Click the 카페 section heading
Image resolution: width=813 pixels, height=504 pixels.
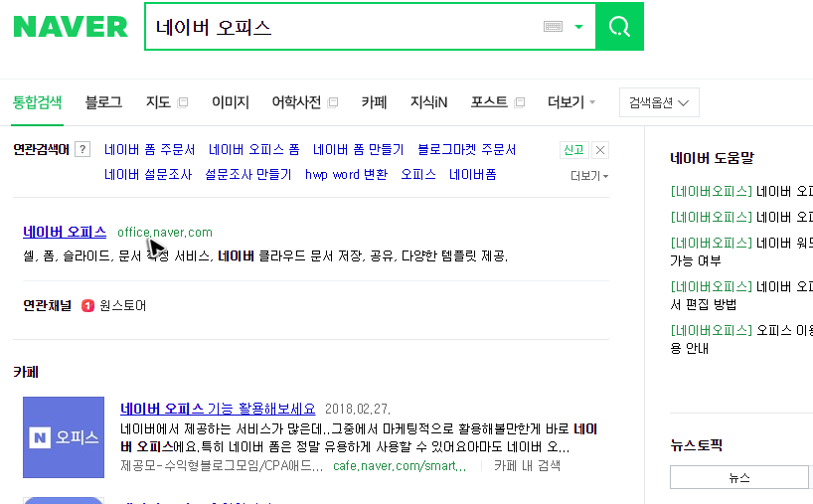26,372
